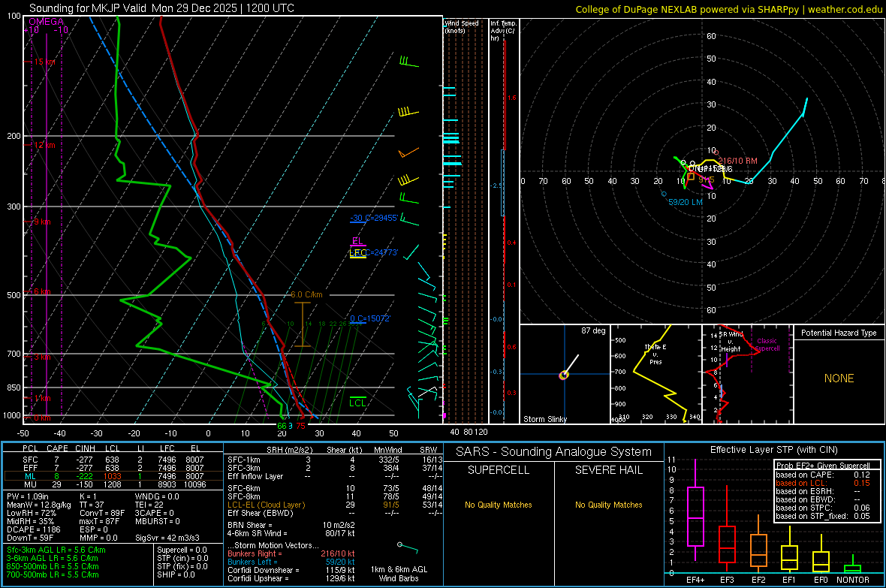Choose the highlighted ML parcel row
886x588 pixels.
click(113, 476)
